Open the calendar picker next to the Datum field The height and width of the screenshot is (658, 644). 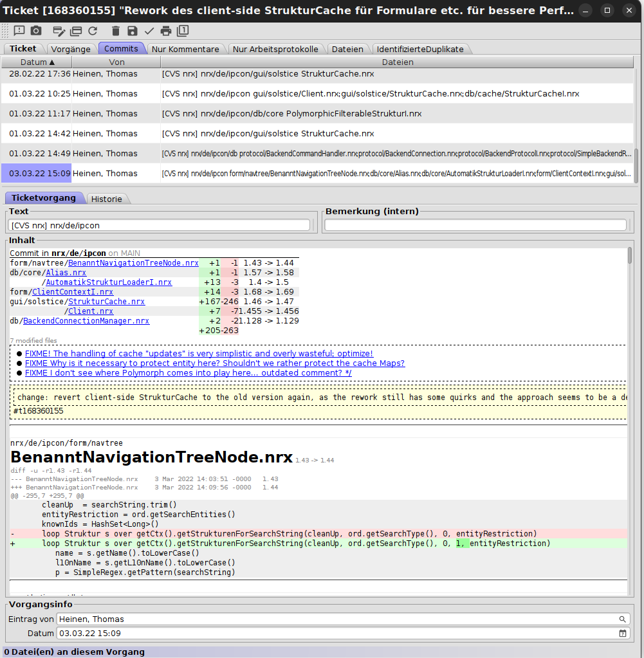click(x=622, y=633)
